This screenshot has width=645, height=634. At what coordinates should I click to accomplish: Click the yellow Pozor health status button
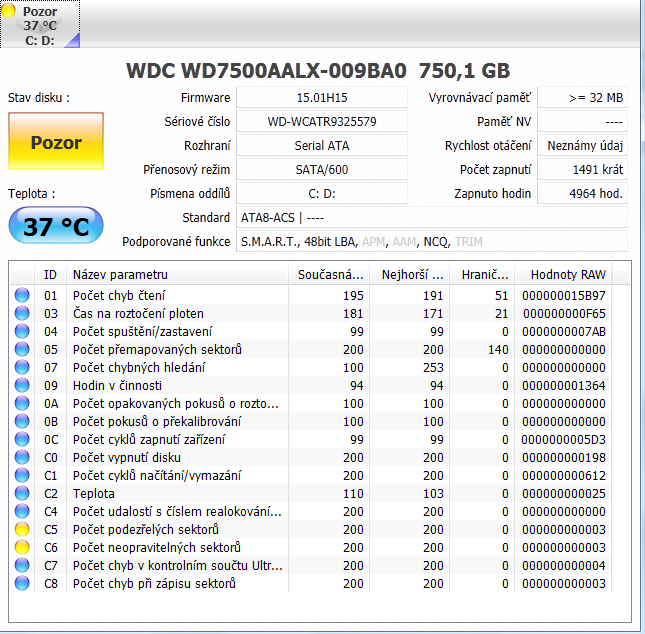(x=56, y=141)
